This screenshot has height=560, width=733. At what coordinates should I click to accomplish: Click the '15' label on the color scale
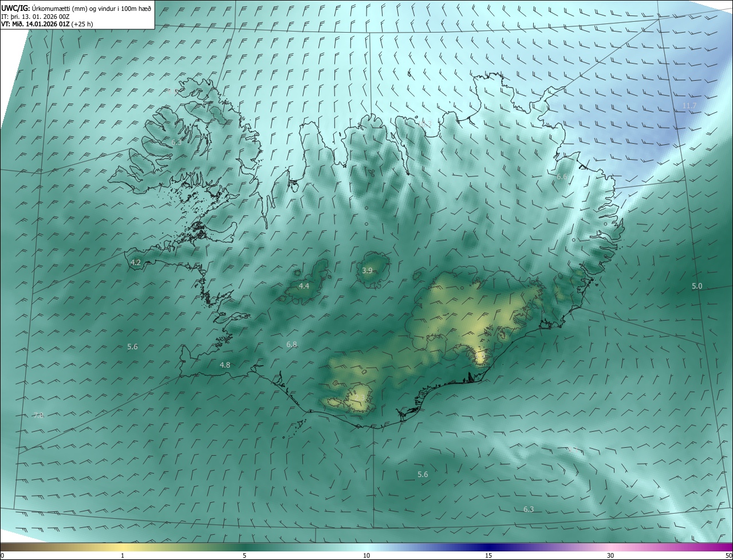tap(488, 556)
